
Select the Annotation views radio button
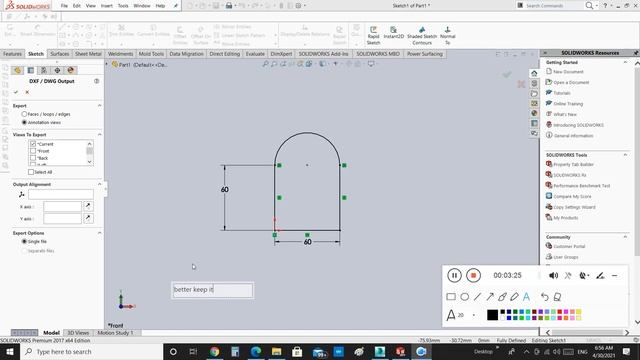click(24, 122)
